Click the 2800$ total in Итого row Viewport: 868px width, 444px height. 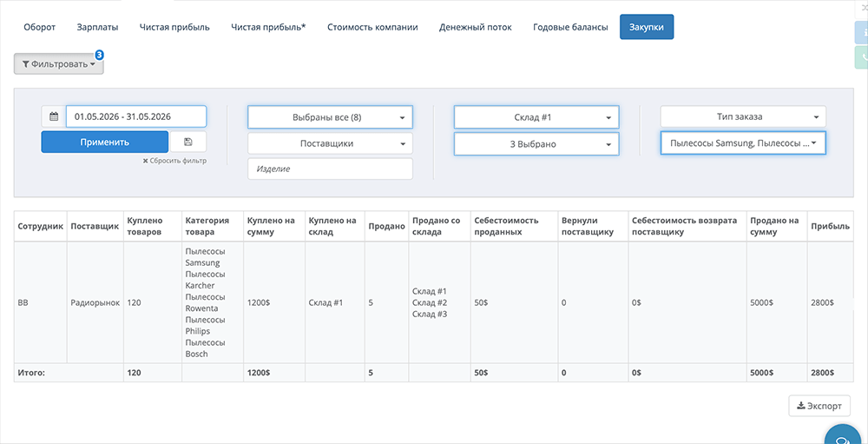pos(823,373)
